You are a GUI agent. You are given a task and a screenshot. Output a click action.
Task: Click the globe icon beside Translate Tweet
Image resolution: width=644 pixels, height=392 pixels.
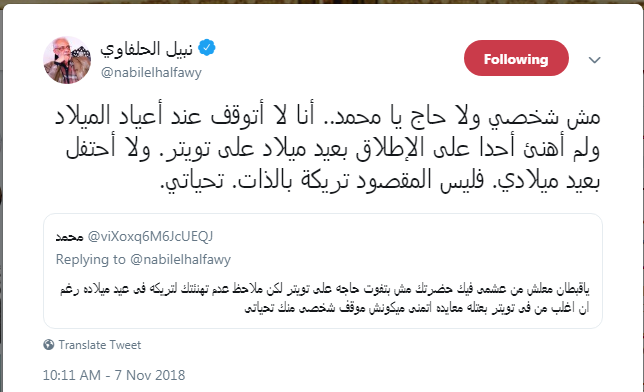pyautogui.click(x=48, y=344)
